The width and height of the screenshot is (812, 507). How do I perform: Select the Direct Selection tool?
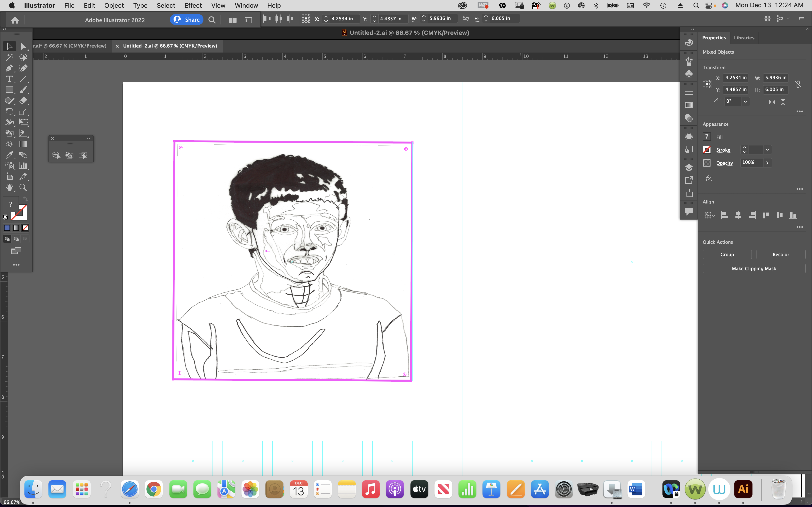(x=23, y=46)
